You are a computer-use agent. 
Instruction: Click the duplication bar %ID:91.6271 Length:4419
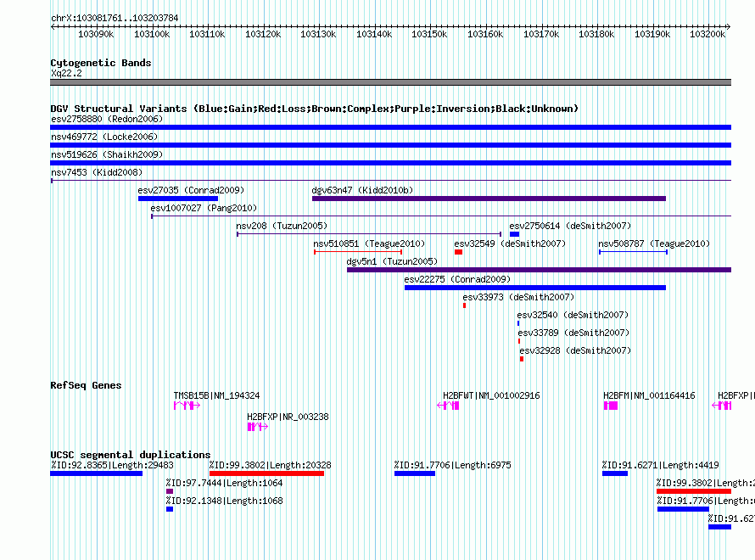615,473
